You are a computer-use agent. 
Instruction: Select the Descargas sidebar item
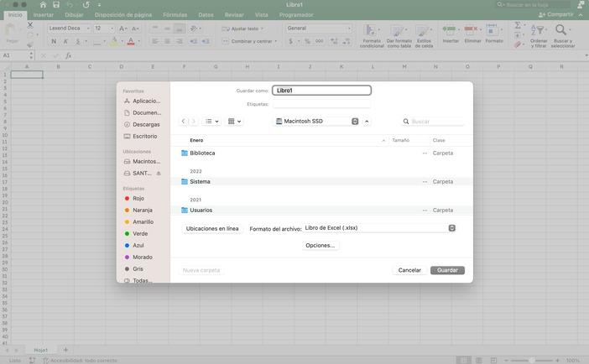pos(143,124)
